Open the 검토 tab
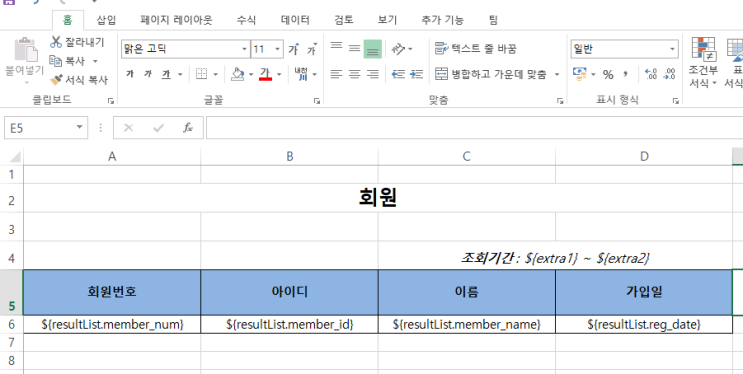 pyautogui.click(x=344, y=20)
